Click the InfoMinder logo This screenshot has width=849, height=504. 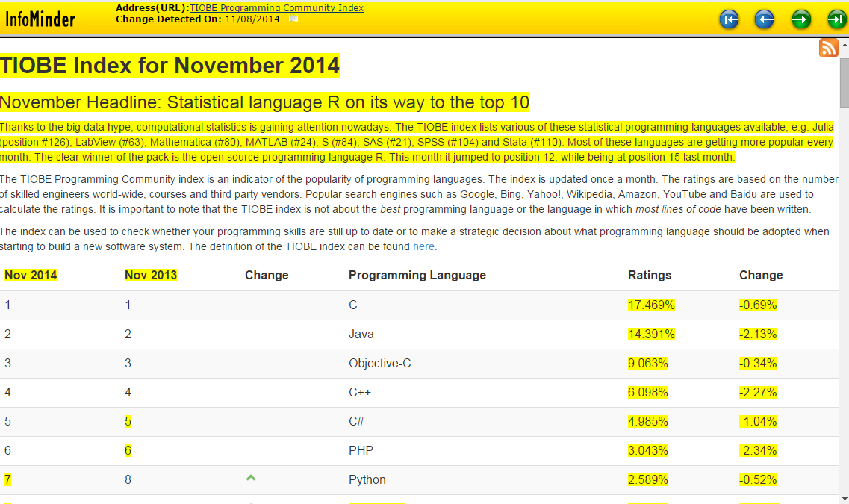pos(40,20)
